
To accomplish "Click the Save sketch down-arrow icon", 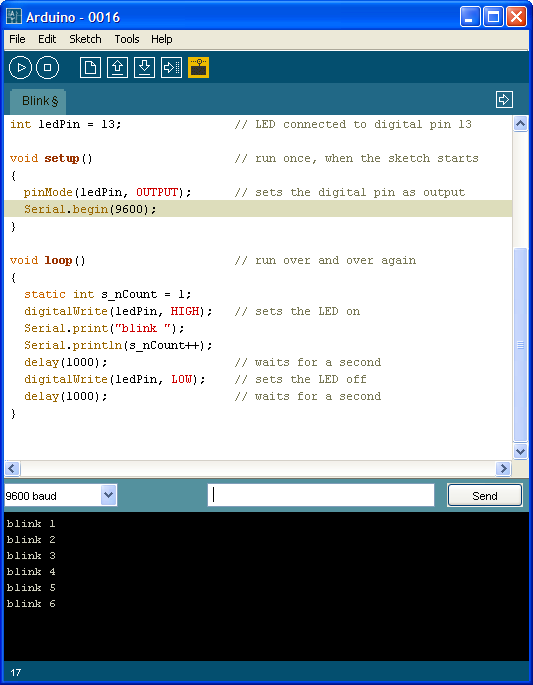I will point(145,68).
